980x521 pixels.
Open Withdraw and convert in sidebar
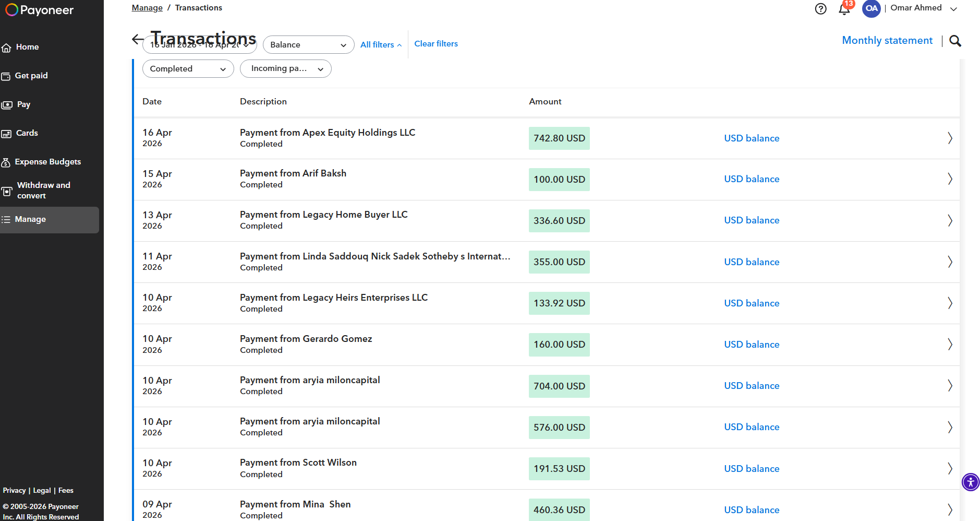tap(43, 191)
